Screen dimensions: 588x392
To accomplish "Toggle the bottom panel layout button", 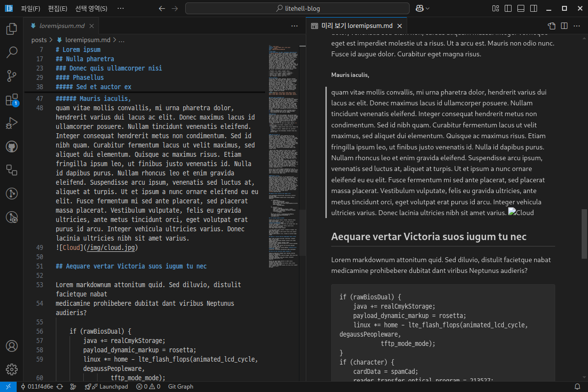I will click(x=521, y=8).
